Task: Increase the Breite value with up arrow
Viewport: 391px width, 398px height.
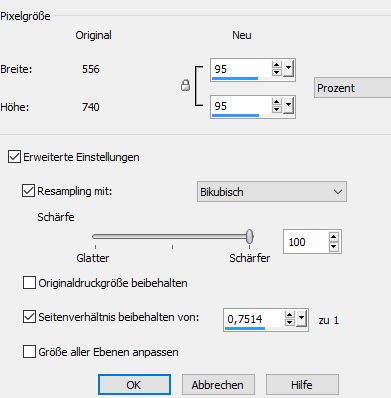Action: (x=276, y=65)
